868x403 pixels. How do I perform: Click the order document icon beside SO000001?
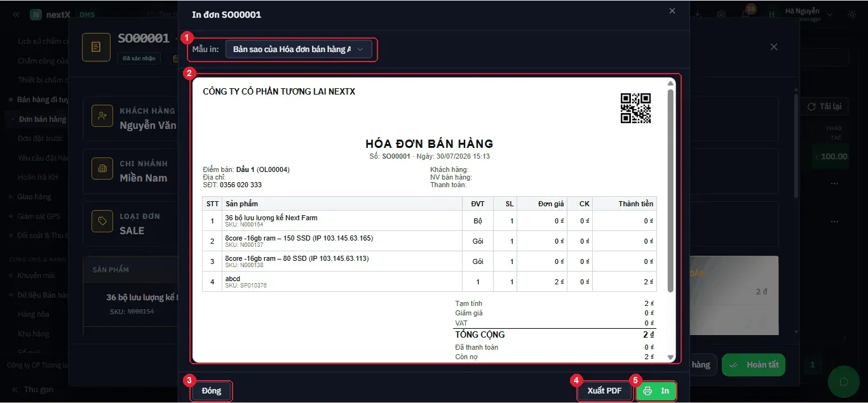click(x=96, y=47)
